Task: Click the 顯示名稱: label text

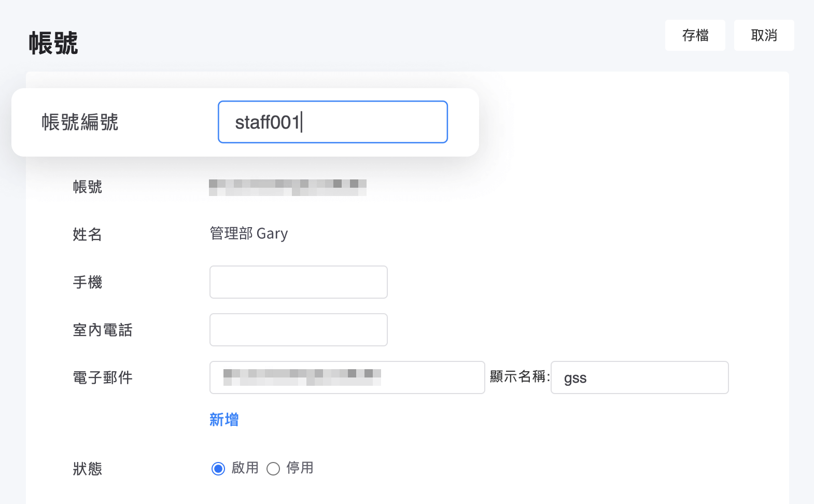Action: pyautogui.click(x=520, y=376)
